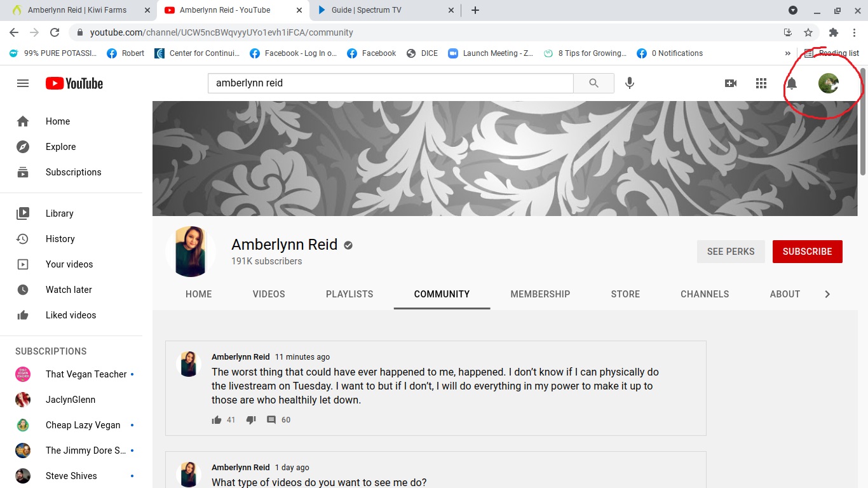Expand the hidden bookmarks overflow chevron

click(788, 53)
